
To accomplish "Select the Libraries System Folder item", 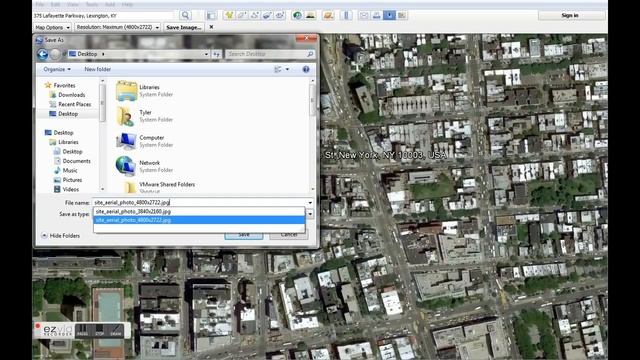I will pos(144,91).
